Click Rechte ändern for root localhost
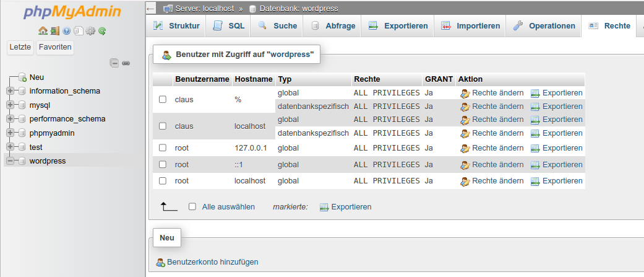 pyautogui.click(x=498, y=181)
